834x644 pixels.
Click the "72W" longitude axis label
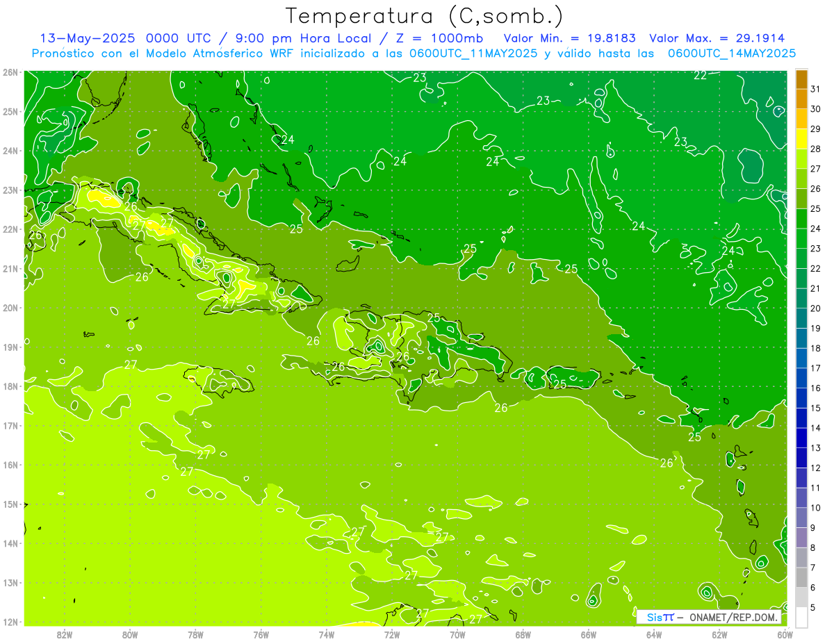coord(392,634)
